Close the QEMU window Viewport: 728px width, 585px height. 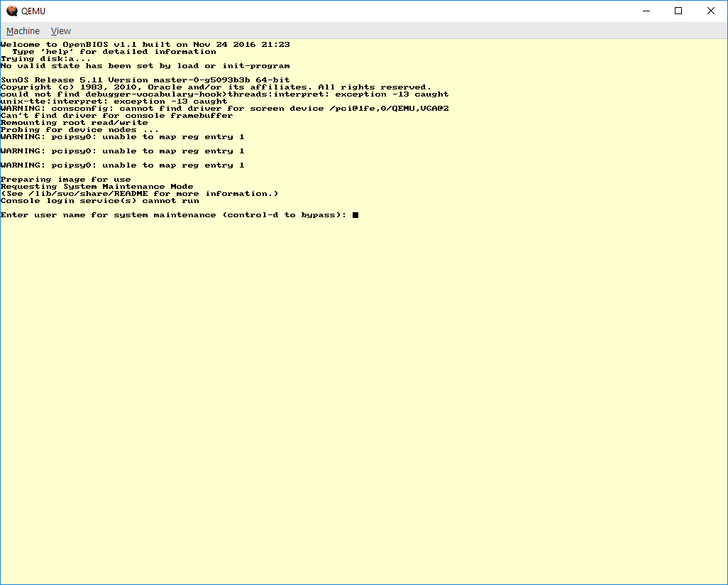pos(711,11)
